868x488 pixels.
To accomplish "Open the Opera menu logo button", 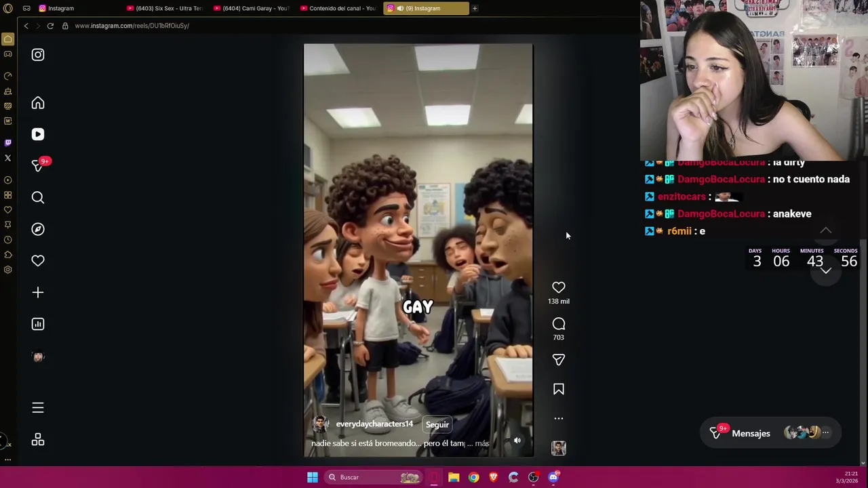I will (8, 8).
